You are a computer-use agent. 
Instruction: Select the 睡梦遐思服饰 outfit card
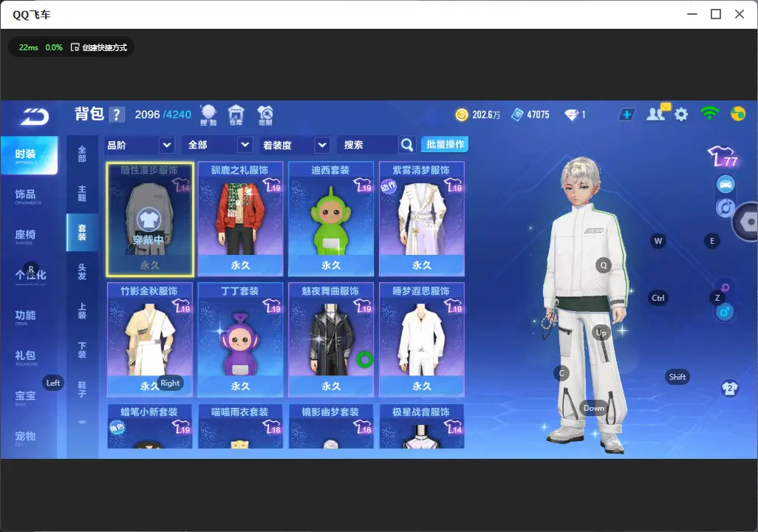coord(422,339)
